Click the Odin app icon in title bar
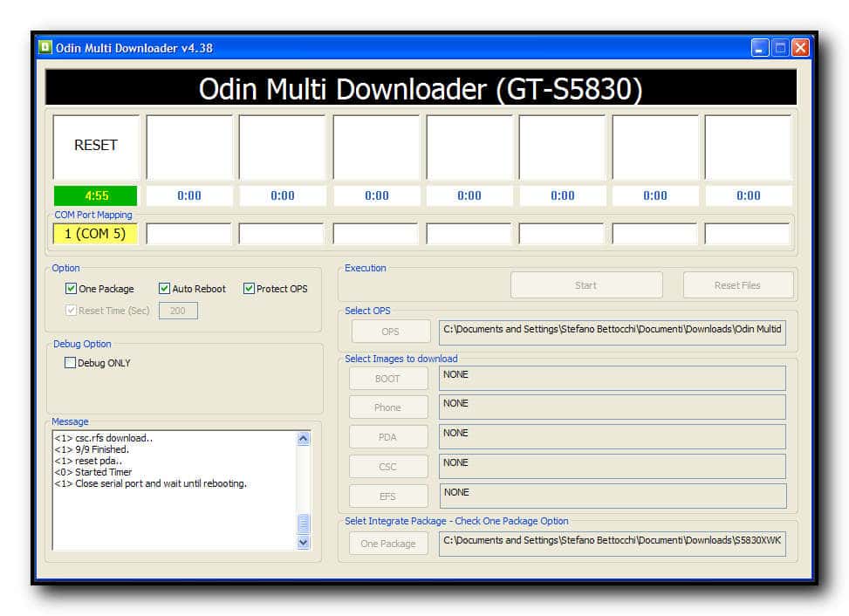The height and width of the screenshot is (616, 849). (45, 47)
